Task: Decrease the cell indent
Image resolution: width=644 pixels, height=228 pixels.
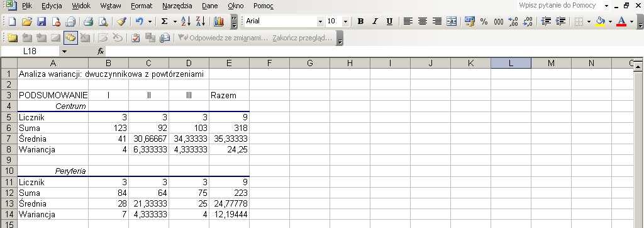Action: pos(546,21)
